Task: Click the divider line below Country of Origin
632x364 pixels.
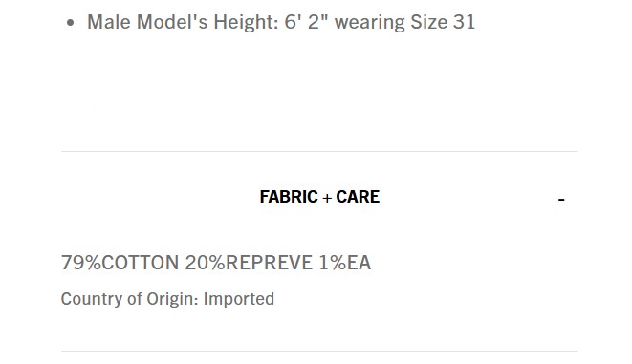Action: [319, 352]
